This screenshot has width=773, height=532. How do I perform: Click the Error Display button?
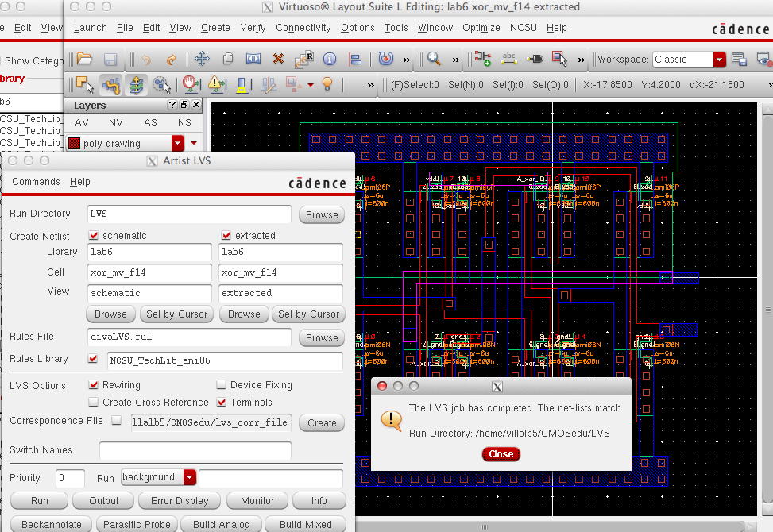coord(179,500)
